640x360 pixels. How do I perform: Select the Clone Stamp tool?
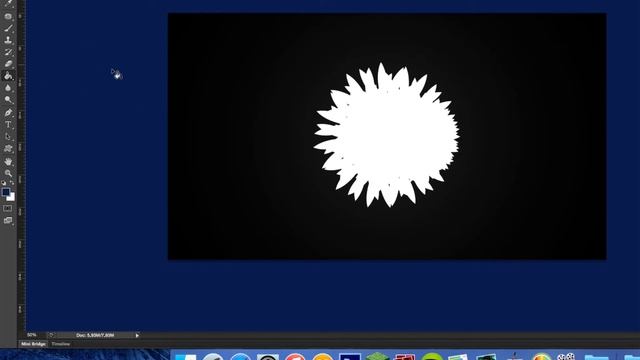[x=8, y=40]
